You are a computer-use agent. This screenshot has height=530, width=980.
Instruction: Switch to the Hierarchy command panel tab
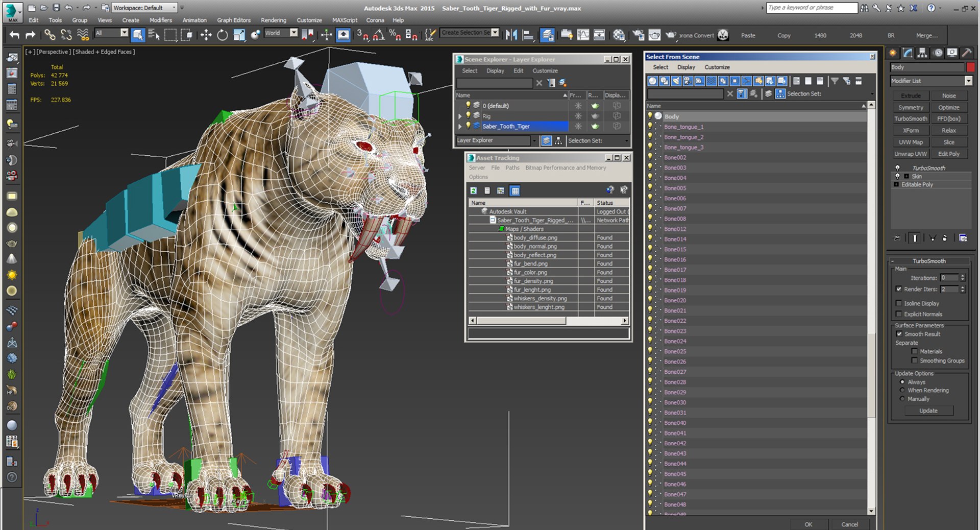tap(922, 53)
